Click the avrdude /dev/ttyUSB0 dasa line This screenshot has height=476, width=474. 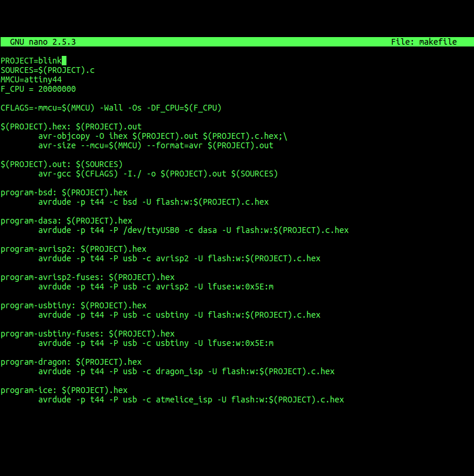(193, 230)
